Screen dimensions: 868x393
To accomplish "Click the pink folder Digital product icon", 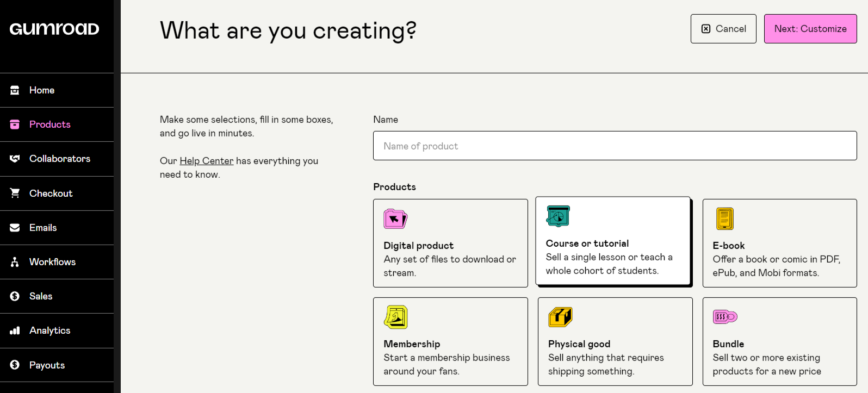I will click(395, 219).
